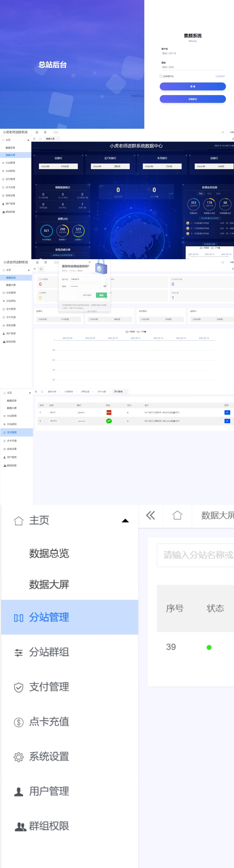The width and height of the screenshot is (234, 868).
Task: Click the 点卡充值 dollar icon in enlarged sidebar
Action: click(19, 722)
